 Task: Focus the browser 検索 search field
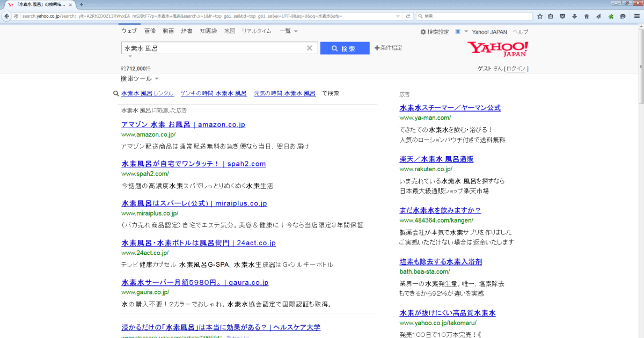475,16
